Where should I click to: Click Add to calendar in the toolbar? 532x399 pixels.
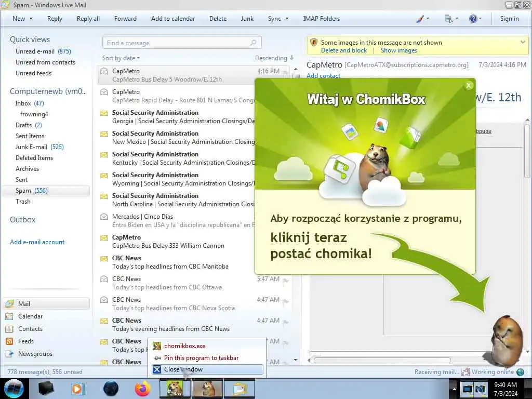tap(173, 19)
